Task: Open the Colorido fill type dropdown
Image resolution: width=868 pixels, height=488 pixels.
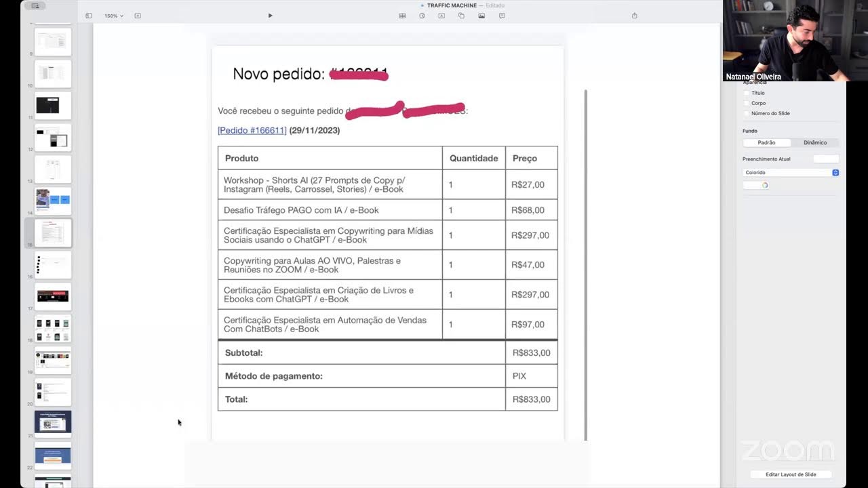Action: [x=791, y=172]
